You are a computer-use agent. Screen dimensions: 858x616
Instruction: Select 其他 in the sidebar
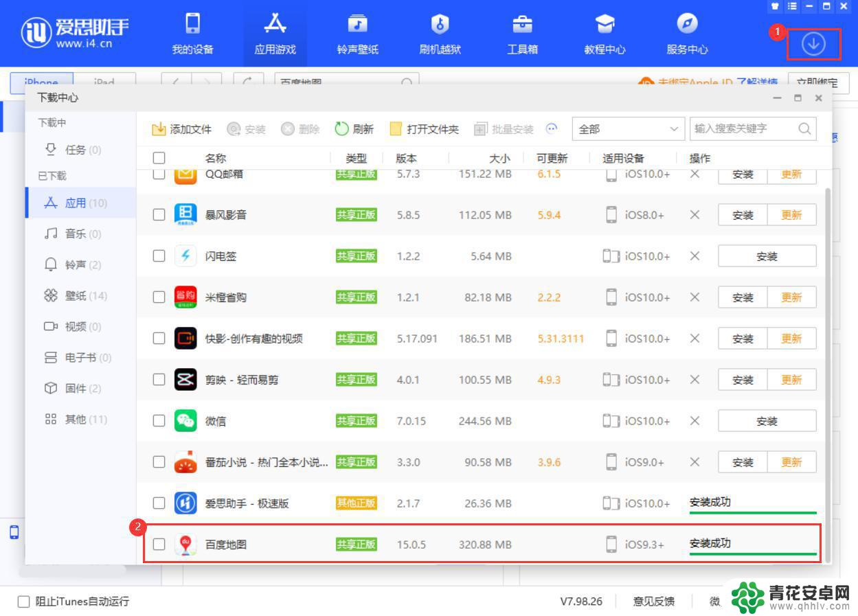[x=80, y=420]
